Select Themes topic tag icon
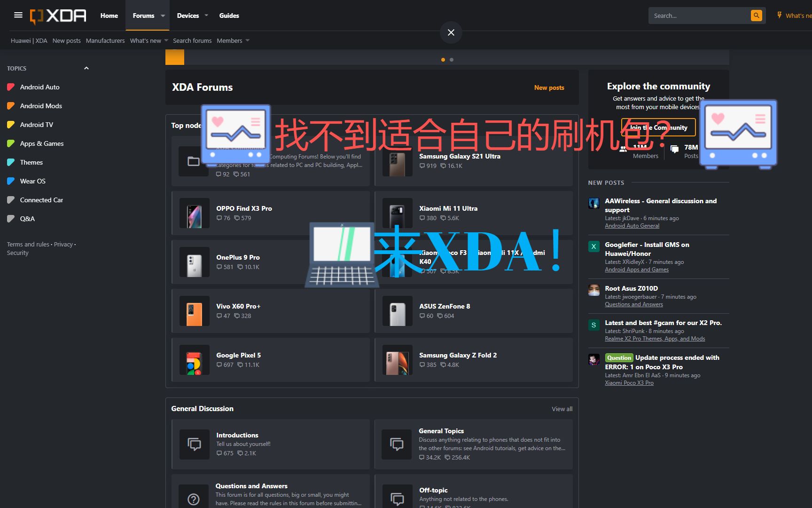 (x=11, y=162)
